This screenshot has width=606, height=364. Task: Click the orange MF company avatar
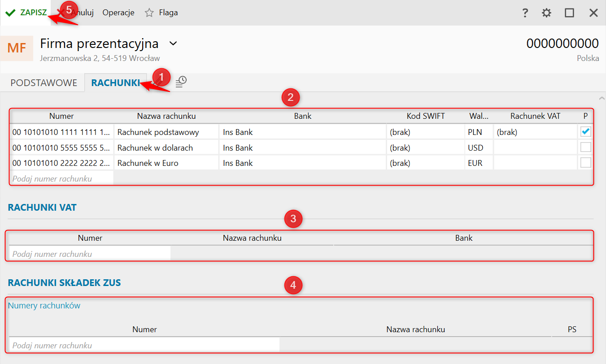point(17,48)
